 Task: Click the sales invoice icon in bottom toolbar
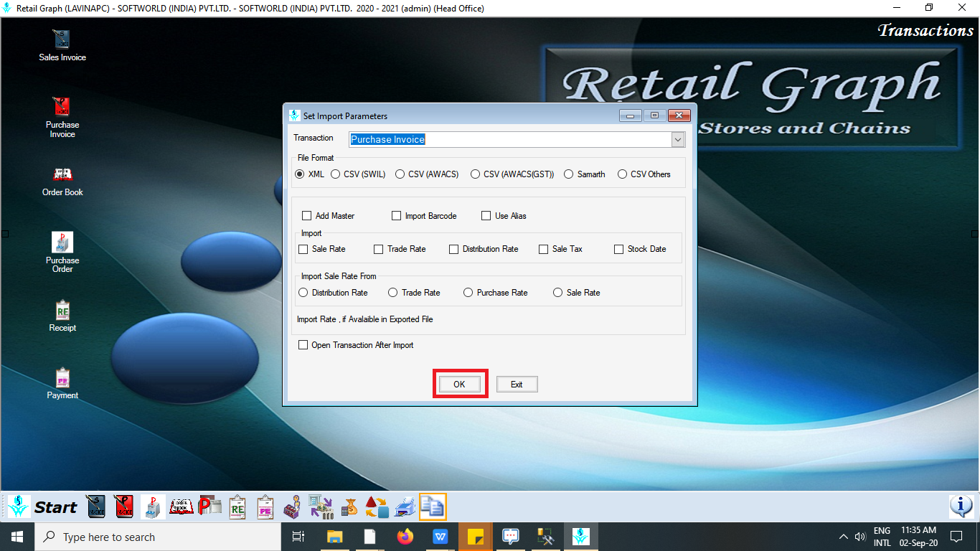pyautogui.click(x=97, y=507)
